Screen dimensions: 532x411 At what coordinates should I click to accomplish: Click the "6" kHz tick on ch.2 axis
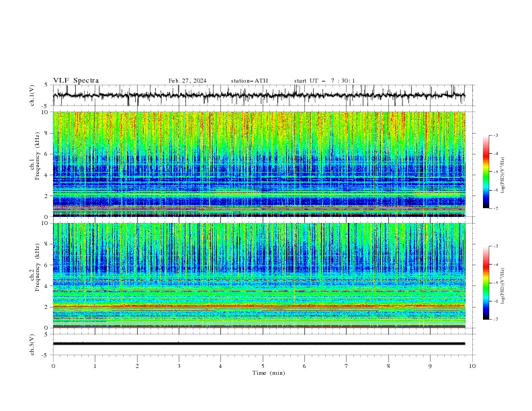[x=47, y=265]
